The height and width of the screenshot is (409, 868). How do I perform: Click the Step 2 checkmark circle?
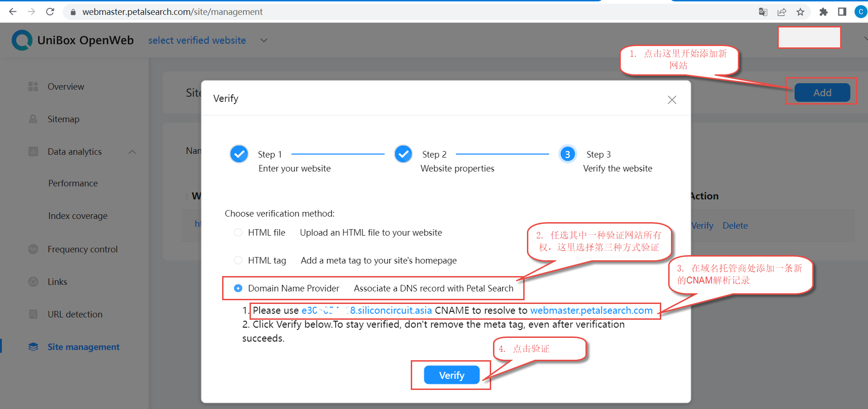403,154
